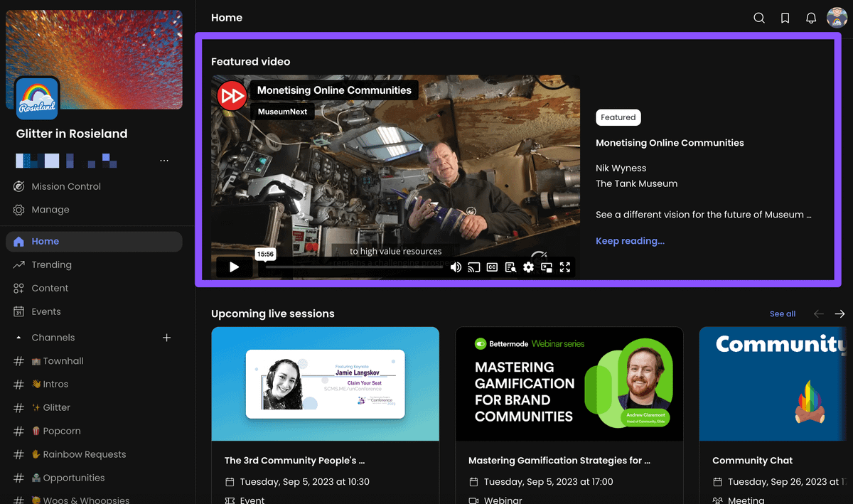Click Keep reading link

630,241
